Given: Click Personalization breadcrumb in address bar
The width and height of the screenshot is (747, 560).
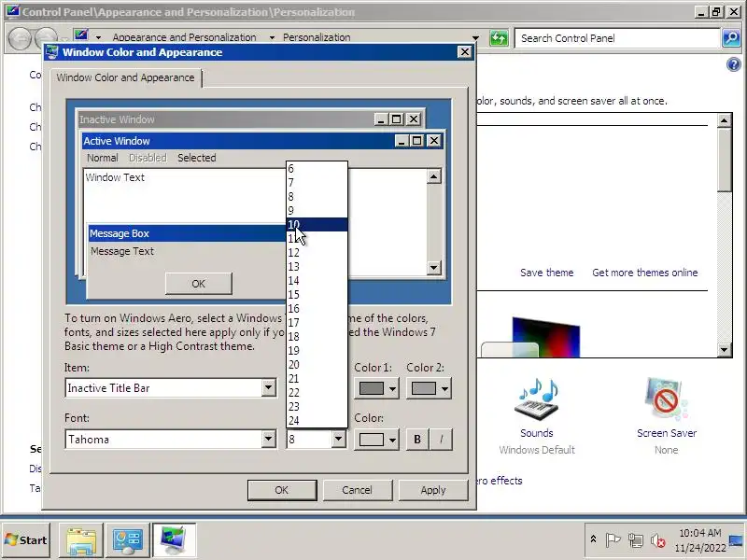Looking at the screenshot, I should [317, 37].
